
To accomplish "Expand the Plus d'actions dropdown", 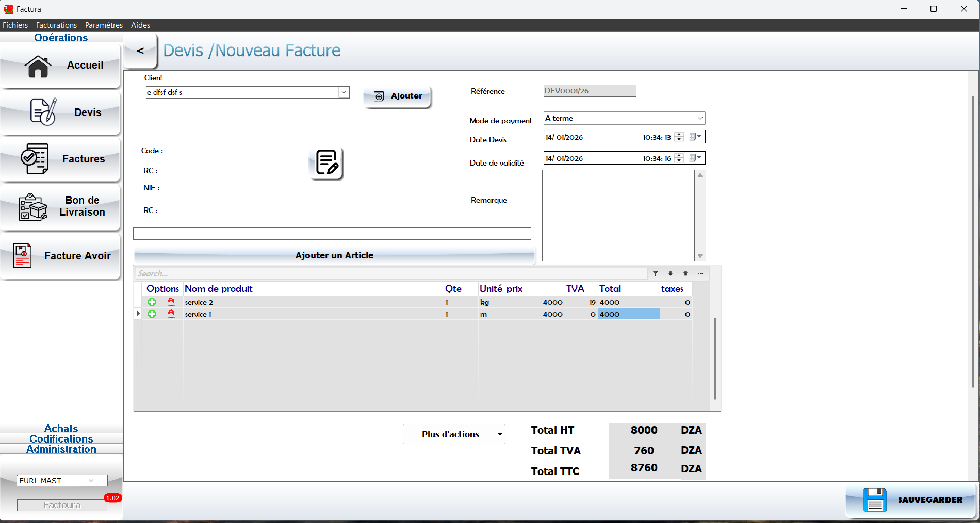I will point(499,434).
